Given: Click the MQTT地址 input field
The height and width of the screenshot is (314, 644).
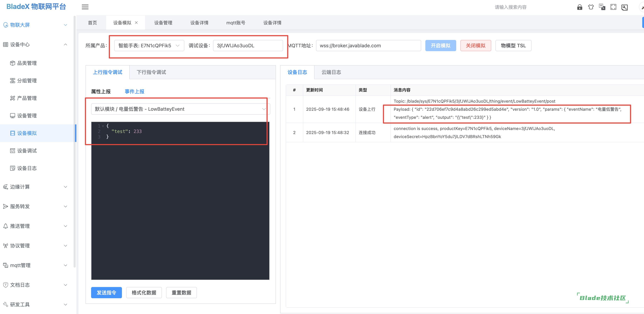Looking at the screenshot, I should point(368,46).
